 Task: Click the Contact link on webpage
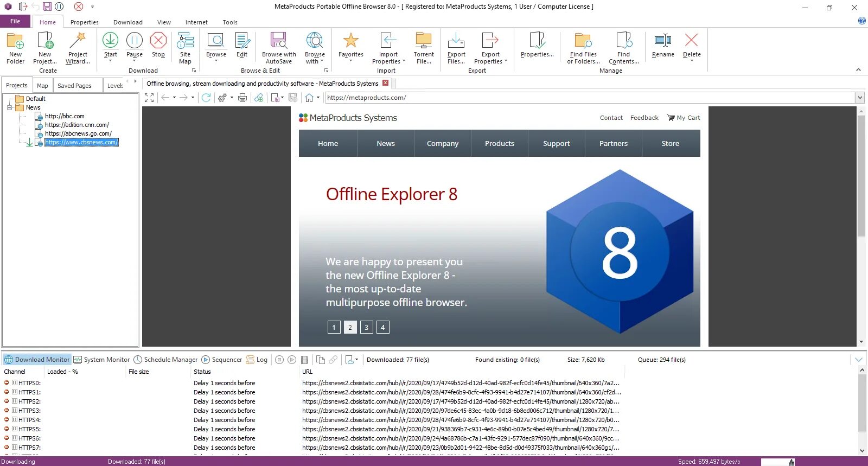pos(611,118)
